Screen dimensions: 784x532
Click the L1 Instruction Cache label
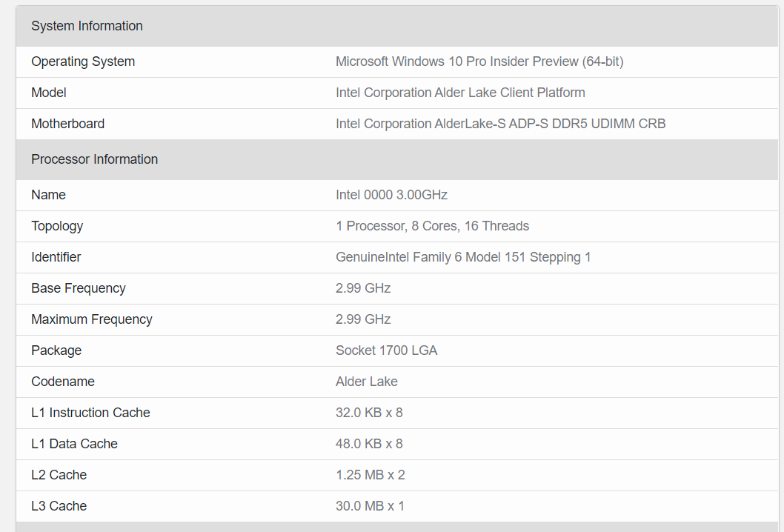(x=90, y=413)
